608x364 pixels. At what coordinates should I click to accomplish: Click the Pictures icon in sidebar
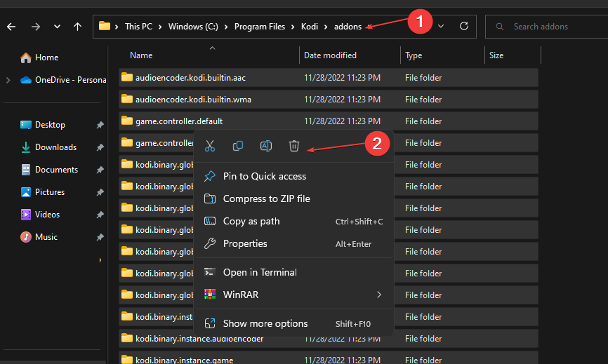tap(26, 192)
